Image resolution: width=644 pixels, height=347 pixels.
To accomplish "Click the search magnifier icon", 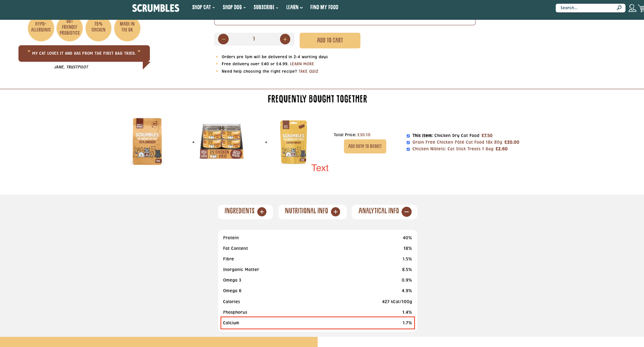I will point(619,8).
